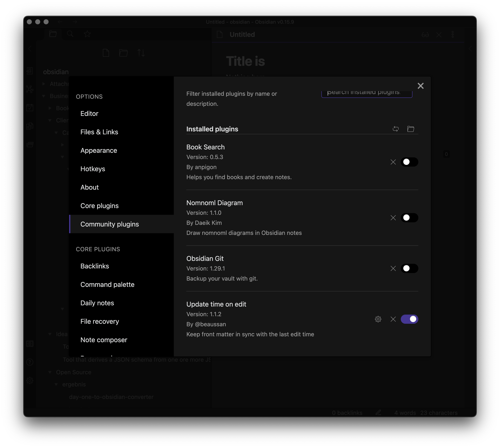Switch to the Hotkeys tab

pyautogui.click(x=93, y=169)
